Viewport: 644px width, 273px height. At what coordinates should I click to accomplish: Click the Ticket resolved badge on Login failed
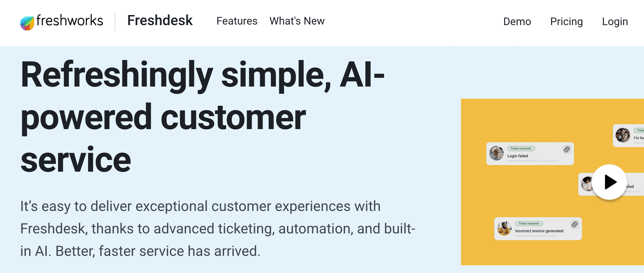[521, 149]
